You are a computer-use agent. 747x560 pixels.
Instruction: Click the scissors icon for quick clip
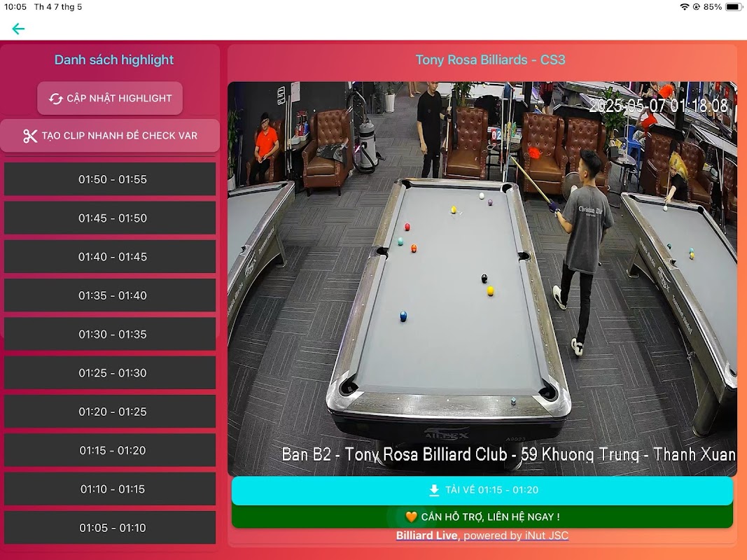pos(30,136)
